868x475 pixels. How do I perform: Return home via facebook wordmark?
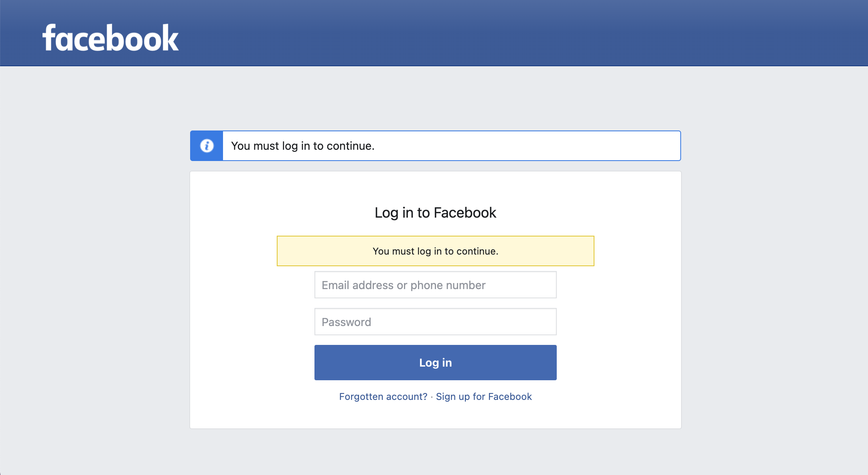pos(111,38)
